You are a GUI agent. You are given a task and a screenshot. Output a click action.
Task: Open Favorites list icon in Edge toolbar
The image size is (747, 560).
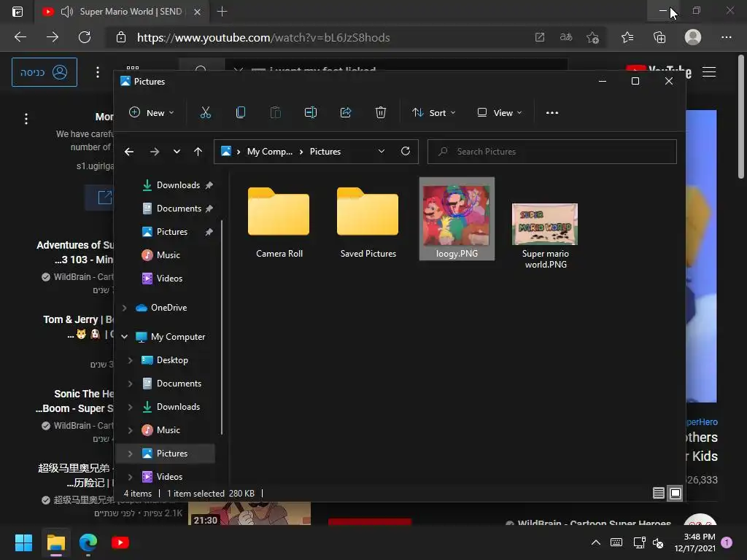pyautogui.click(x=627, y=37)
